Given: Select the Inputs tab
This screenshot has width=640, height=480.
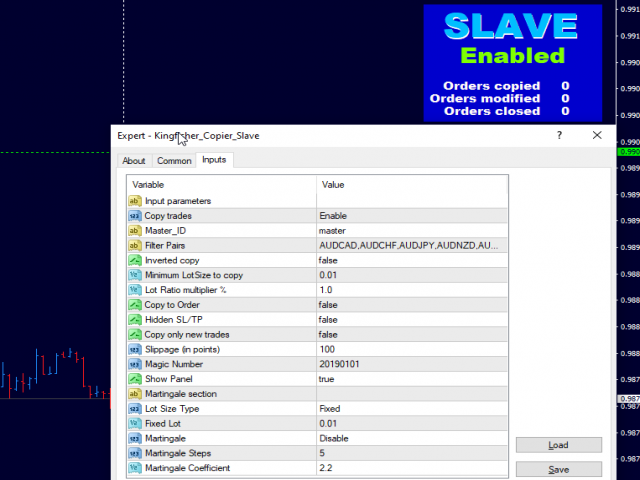Looking at the screenshot, I should point(214,160).
